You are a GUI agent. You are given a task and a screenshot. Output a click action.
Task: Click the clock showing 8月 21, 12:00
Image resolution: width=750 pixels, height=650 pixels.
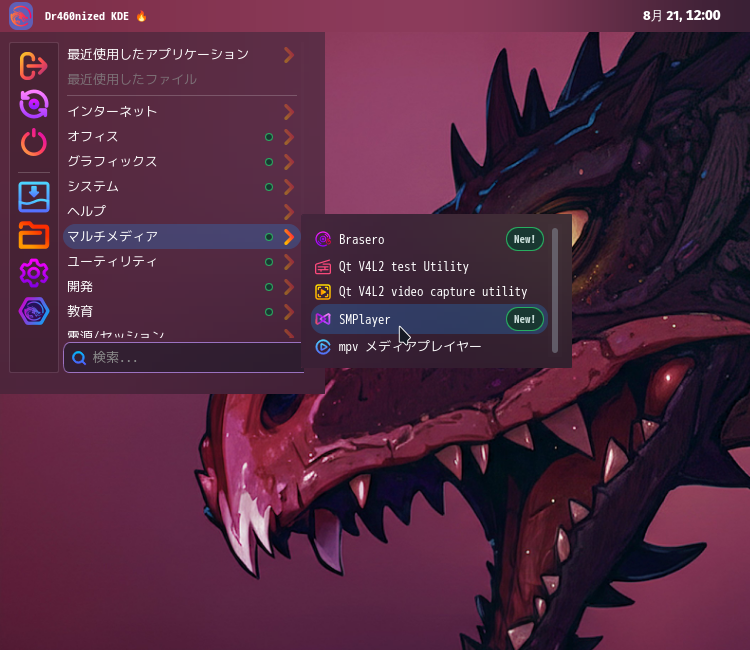click(x=681, y=16)
